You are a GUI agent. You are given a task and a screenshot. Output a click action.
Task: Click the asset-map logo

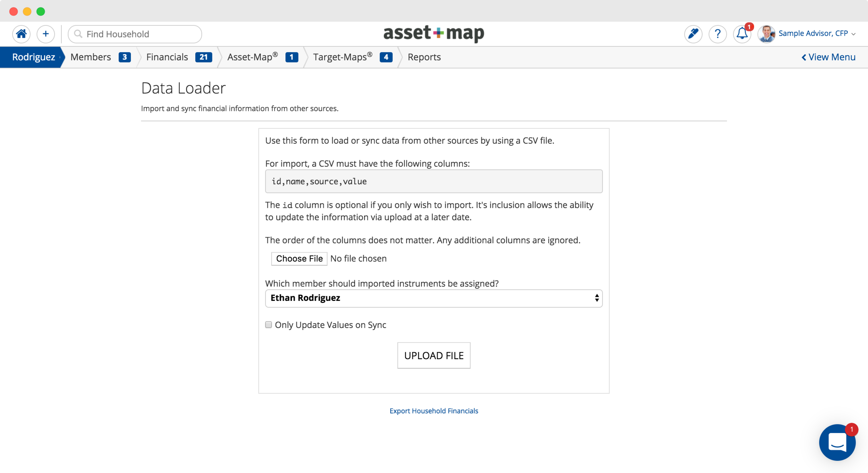pos(434,34)
